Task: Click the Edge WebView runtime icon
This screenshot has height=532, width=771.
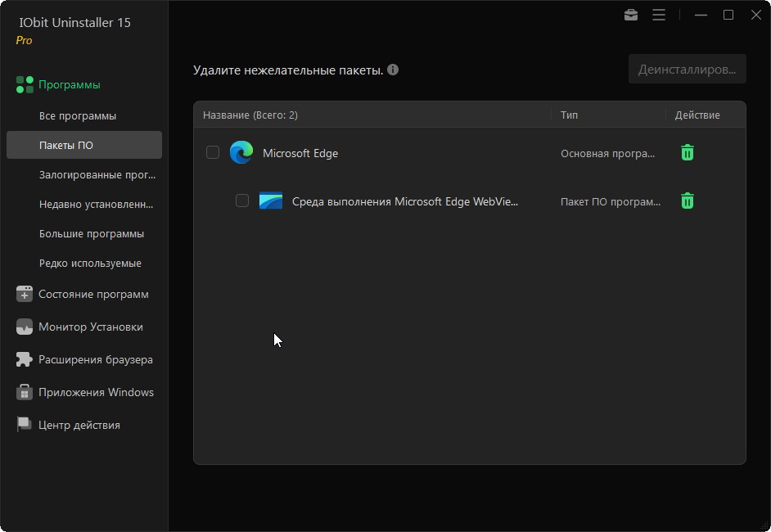Action: pos(271,201)
